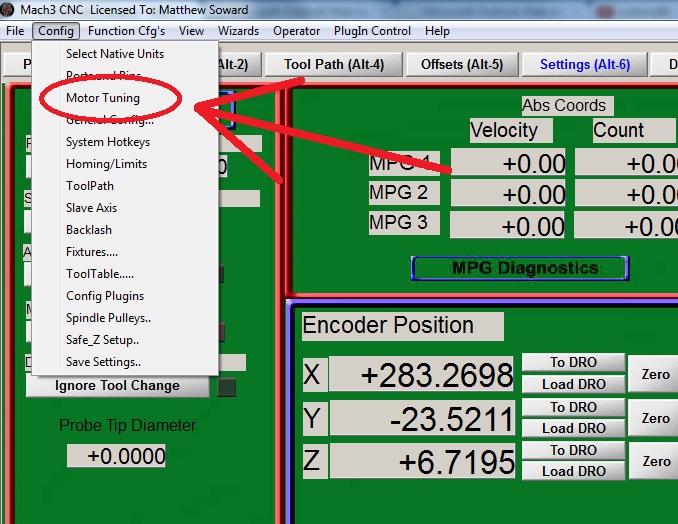This screenshot has height=524, width=678.
Task: Toggle the Ignore Tool Change LED indicator
Action: click(x=227, y=387)
